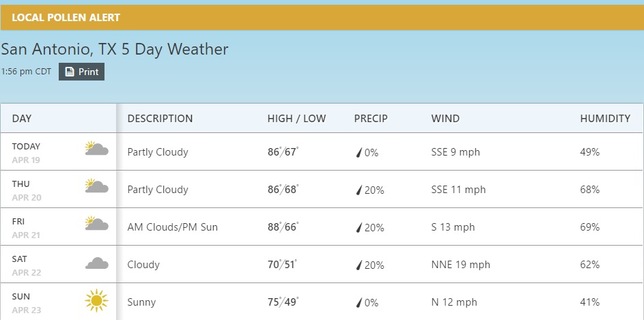Click the WIND column header

click(x=445, y=118)
